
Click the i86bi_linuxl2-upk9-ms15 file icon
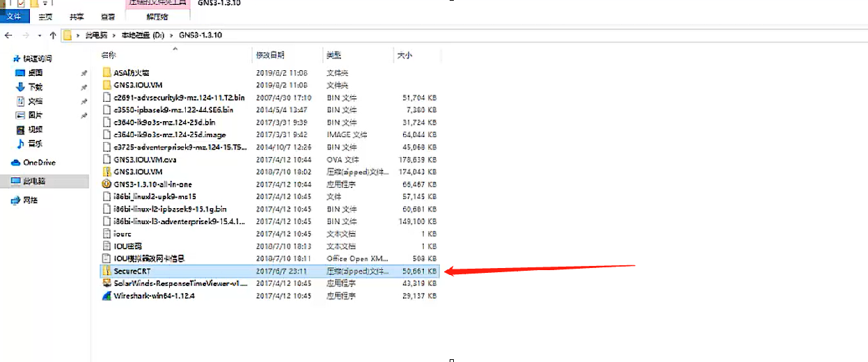[x=106, y=196]
